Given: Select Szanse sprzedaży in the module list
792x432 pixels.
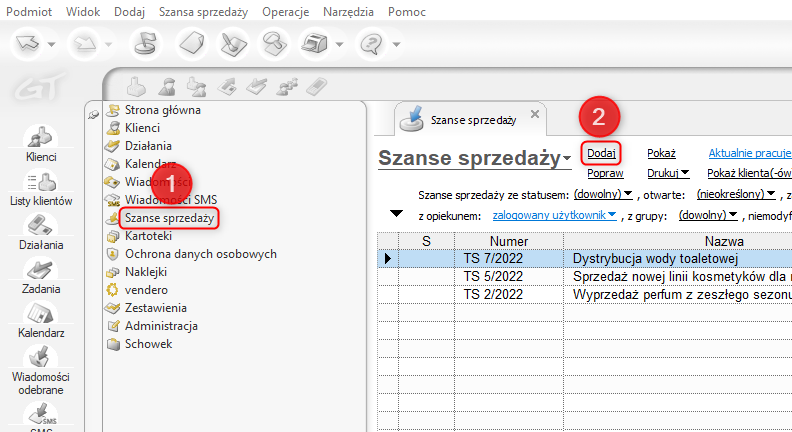Looking at the screenshot, I should click(x=169, y=218).
